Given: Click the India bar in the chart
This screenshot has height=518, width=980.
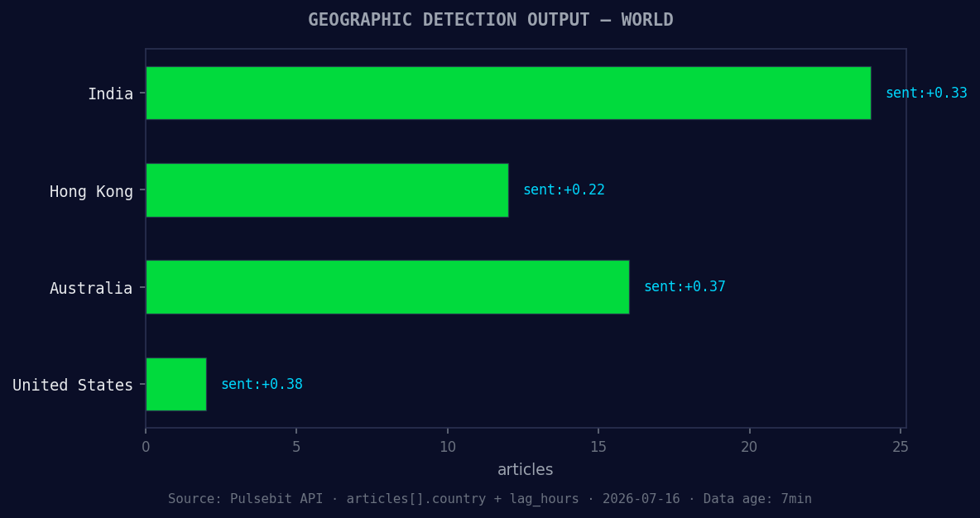Looking at the screenshot, I should click(x=508, y=94).
